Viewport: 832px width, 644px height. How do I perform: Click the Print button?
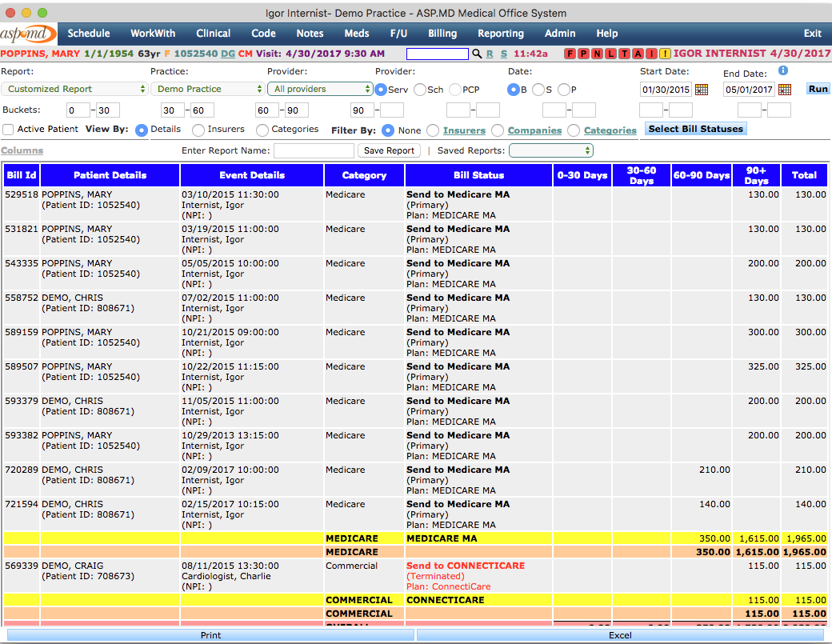coord(210,635)
